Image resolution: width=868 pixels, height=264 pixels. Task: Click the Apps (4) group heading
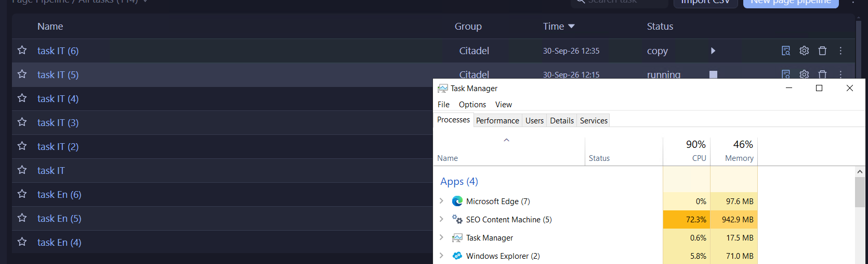click(x=459, y=181)
